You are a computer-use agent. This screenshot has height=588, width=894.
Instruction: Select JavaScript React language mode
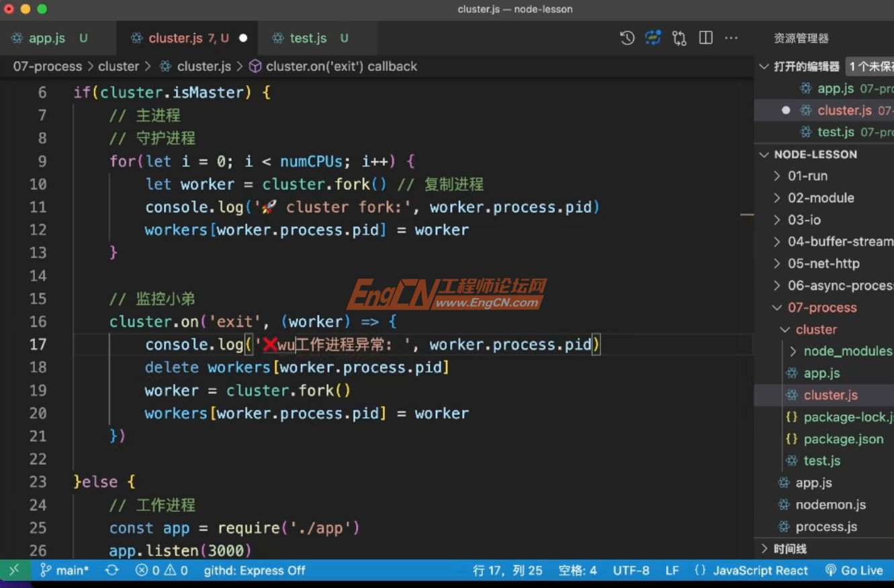coord(760,570)
